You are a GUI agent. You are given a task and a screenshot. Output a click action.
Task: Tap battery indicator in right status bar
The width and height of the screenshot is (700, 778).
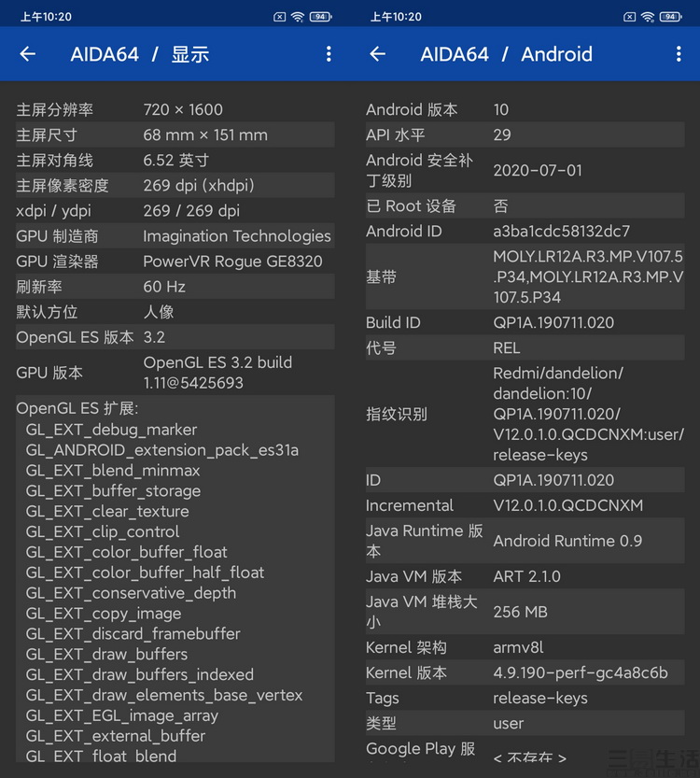pyautogui.click(x=670, y=17)
